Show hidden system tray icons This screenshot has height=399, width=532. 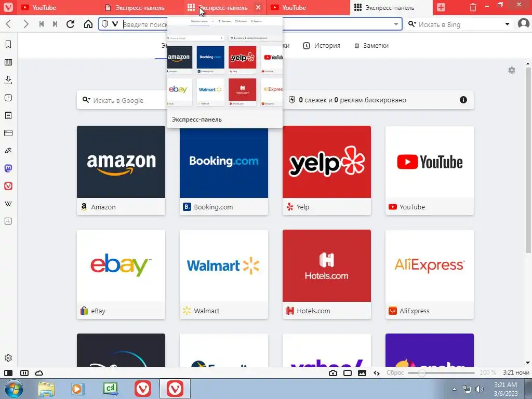454,389
